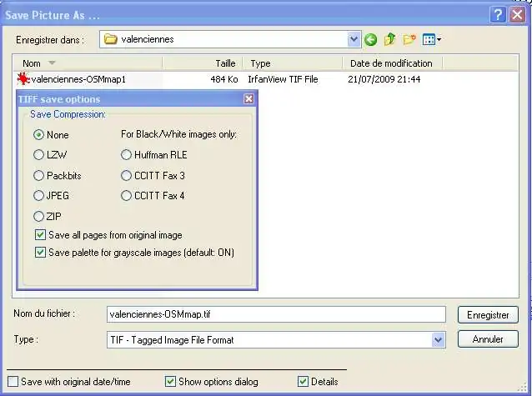Screen dimensions: 532x396
Task: Select ZIP compression radio button
Action: point(38,217)
